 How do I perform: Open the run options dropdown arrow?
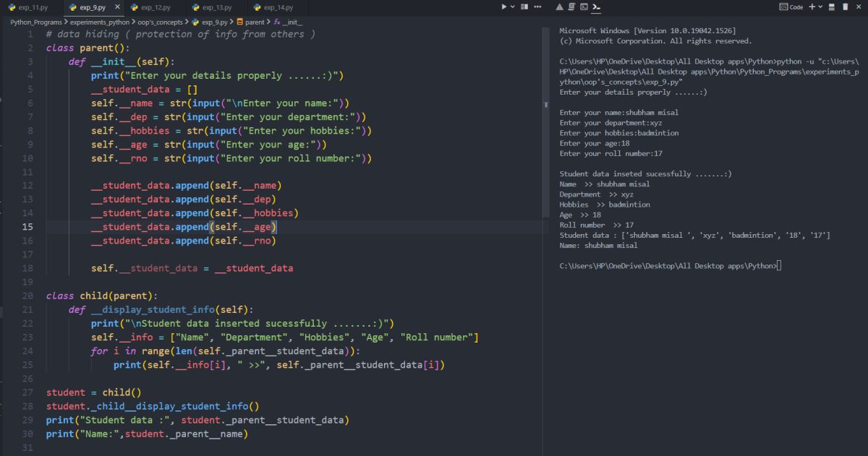(x=513, y=7)
